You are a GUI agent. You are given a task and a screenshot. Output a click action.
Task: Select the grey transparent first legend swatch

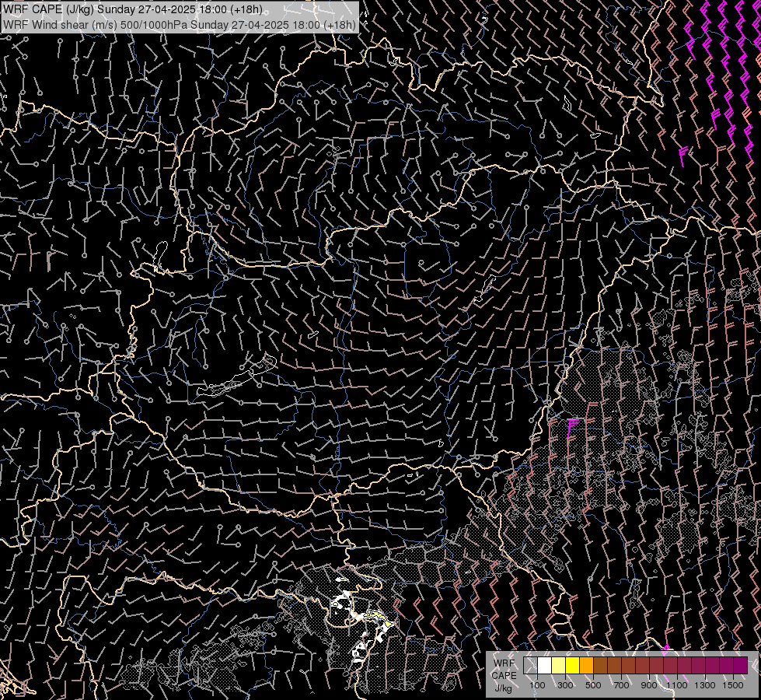[x=530, y=665]
